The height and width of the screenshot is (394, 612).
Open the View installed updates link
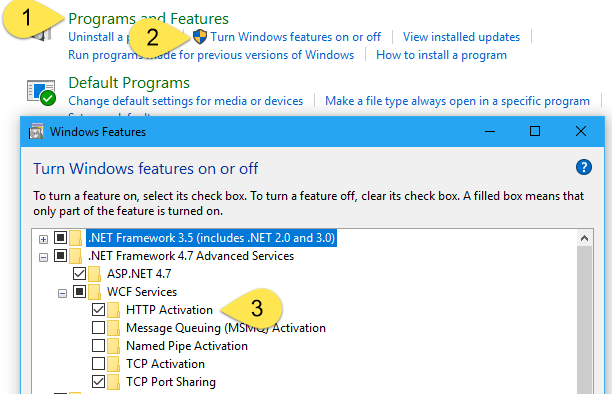click(x=461, y=37)
